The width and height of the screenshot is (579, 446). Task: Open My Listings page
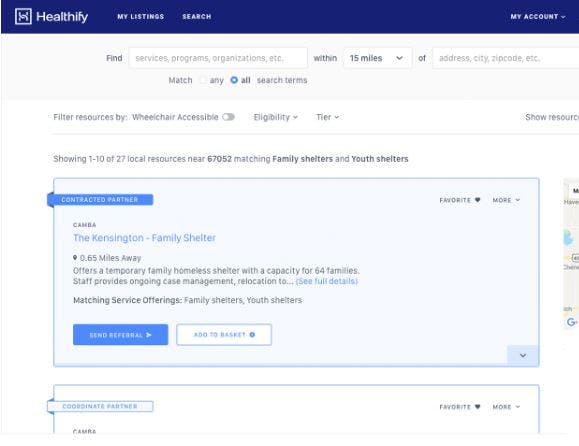141,17
